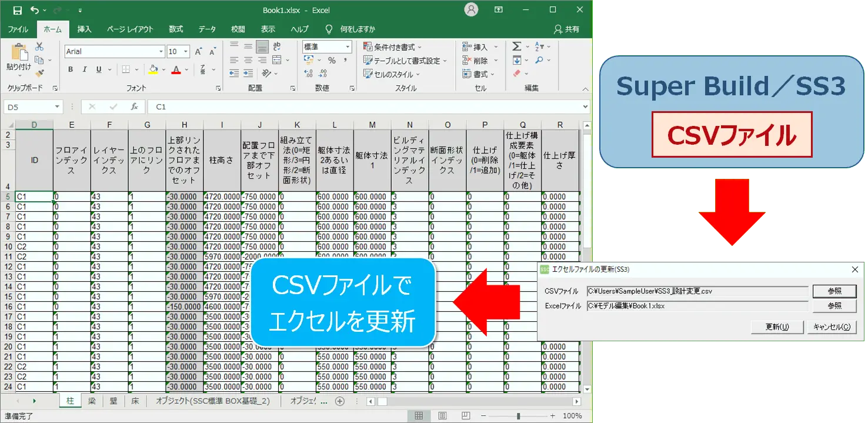Click the zoom slider handle
This screenshot has width=868, height=423.
(x=518, y=416)
